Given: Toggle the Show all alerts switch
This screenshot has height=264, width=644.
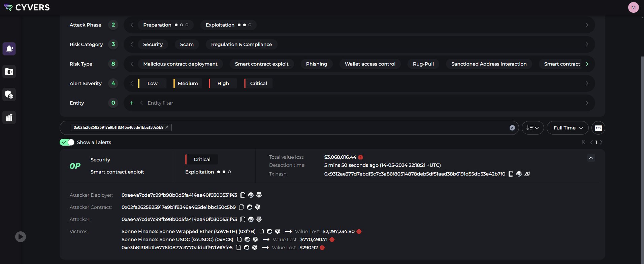Looking at the screenshot, I should click(67, 142).
